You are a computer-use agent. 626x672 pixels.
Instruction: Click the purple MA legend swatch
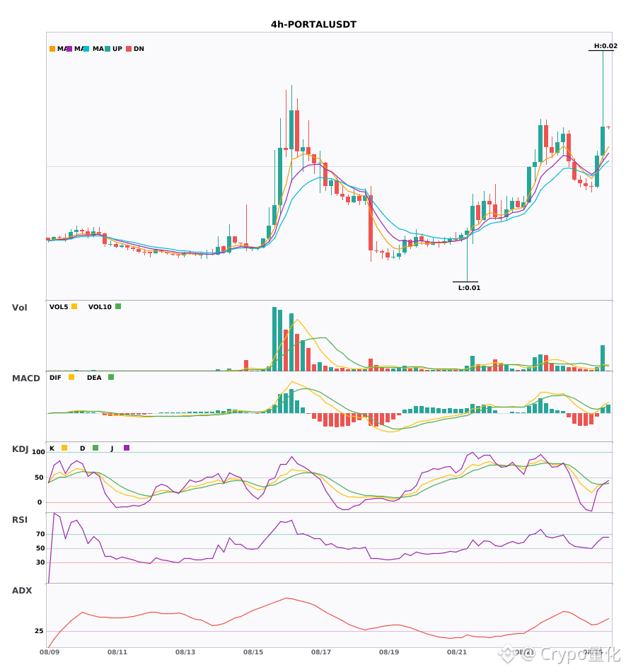click(x=69, y=49)
